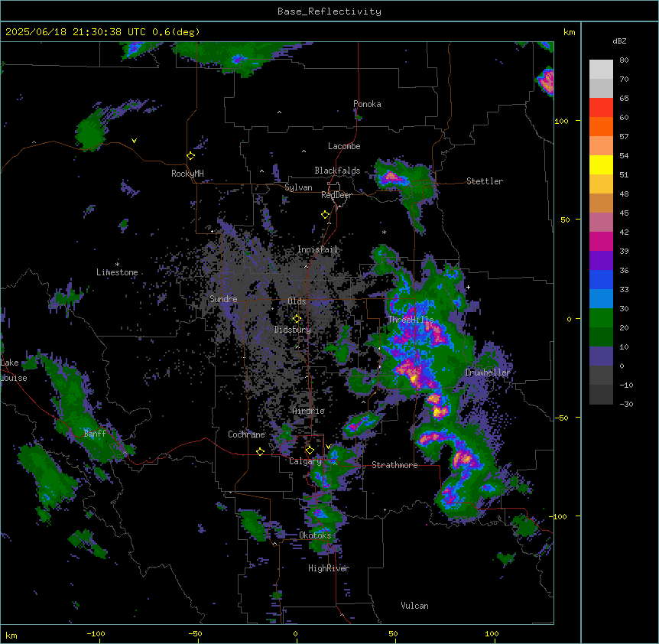Click the Didsbury town label
This screenshot has width=659, height=644.
coord(293,330)
